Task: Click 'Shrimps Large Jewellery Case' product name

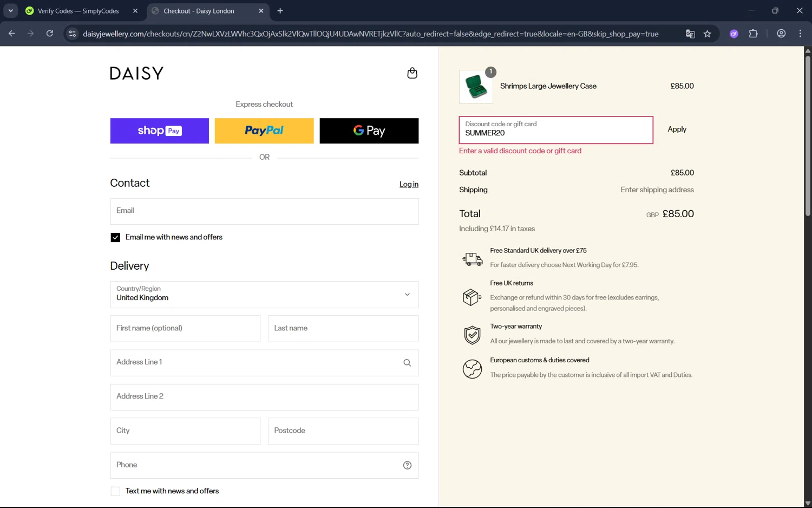Action: 548,86
